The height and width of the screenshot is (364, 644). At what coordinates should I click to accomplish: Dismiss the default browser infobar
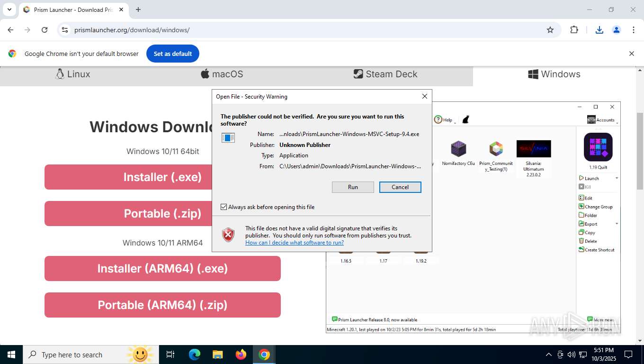click(631, 54)
